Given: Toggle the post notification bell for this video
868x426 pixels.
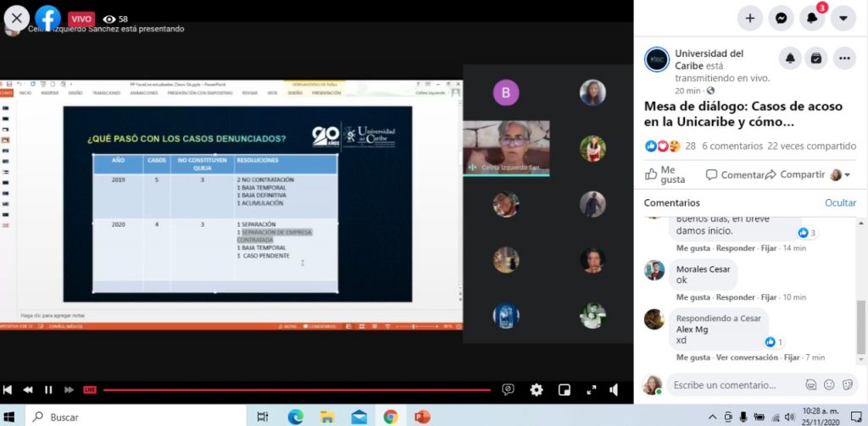Looking at the screenshot, I should click(790, 58).
